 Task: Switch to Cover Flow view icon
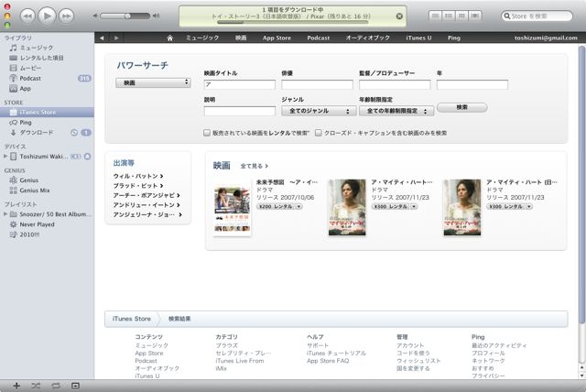475,16
